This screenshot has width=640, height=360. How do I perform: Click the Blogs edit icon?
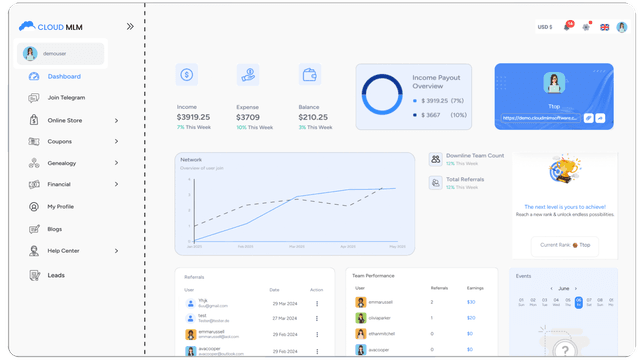34,229
